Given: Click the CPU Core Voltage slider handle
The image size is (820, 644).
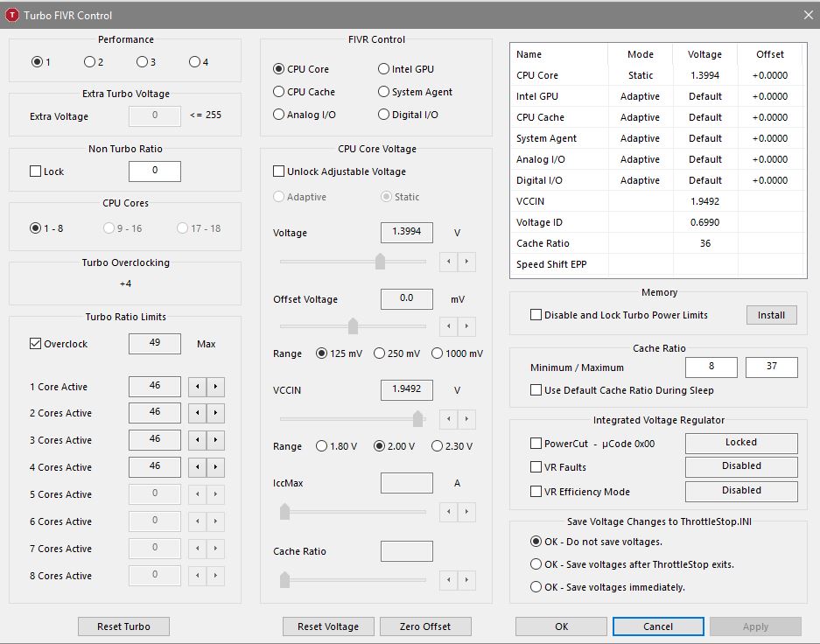Looking at the screenshot, I should (x=380, y=262).
